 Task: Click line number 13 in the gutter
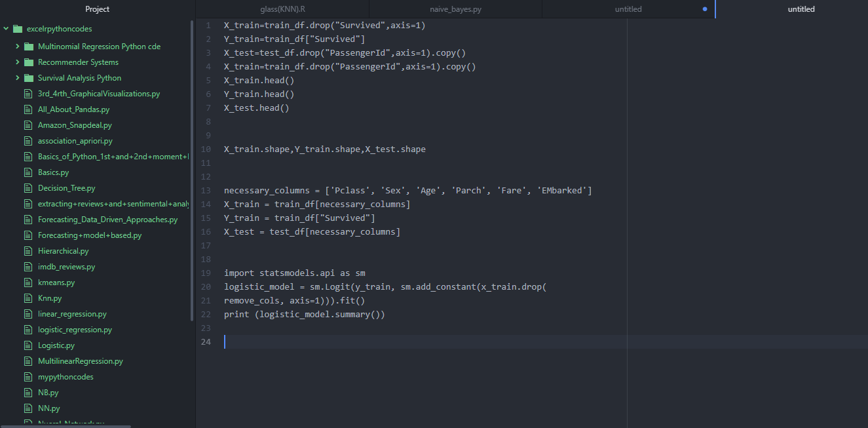[x=206, y=191]
